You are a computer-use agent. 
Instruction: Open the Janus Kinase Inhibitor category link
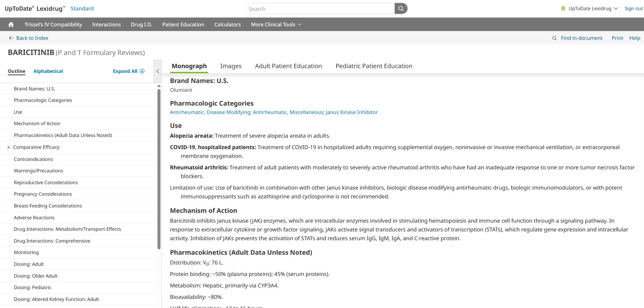(x=351, y=112)
